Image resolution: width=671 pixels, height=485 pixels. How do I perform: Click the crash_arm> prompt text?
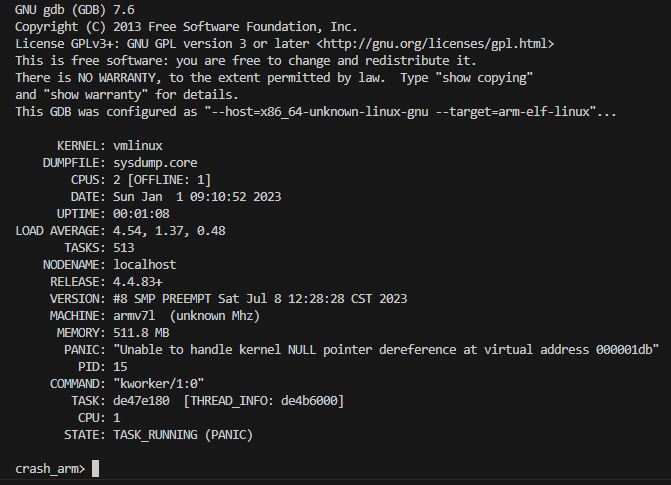(51, 468)
